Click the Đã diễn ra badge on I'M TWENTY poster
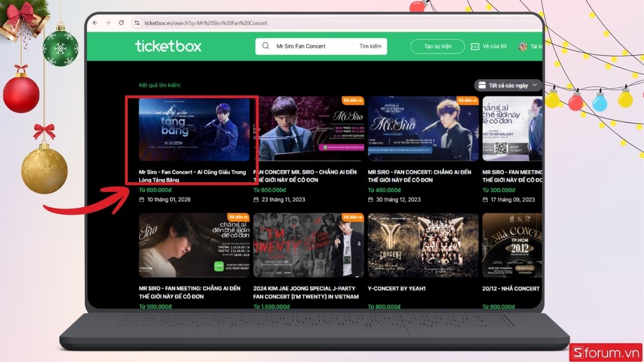Viewport: 644px width, 362px height. [353, 217]
